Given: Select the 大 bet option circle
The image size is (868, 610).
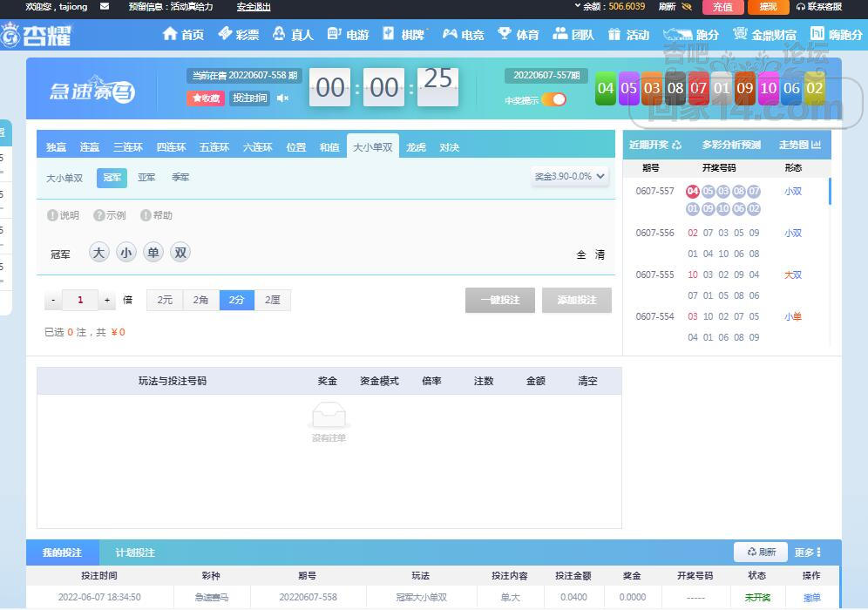Looking at the screenshot, I should pyautogui.click(x=99, y=253).
